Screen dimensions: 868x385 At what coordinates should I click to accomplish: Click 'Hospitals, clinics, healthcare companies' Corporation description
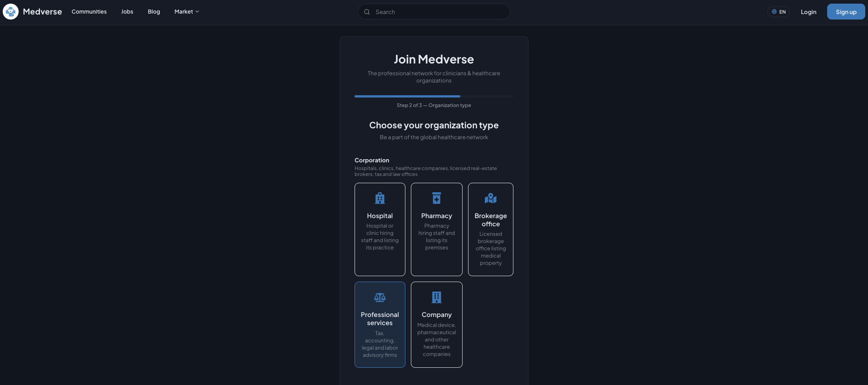426,171
